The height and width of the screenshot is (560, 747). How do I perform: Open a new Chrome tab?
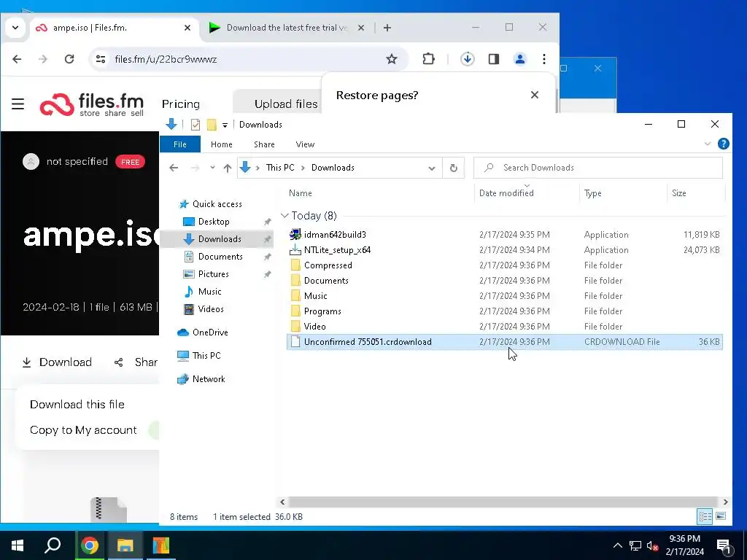tap(387, 28)
